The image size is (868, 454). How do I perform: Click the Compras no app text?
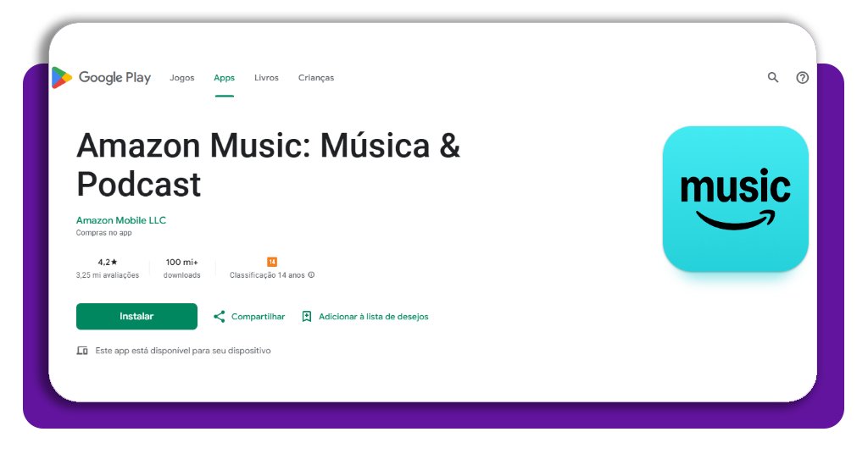[x=103, y=233]
